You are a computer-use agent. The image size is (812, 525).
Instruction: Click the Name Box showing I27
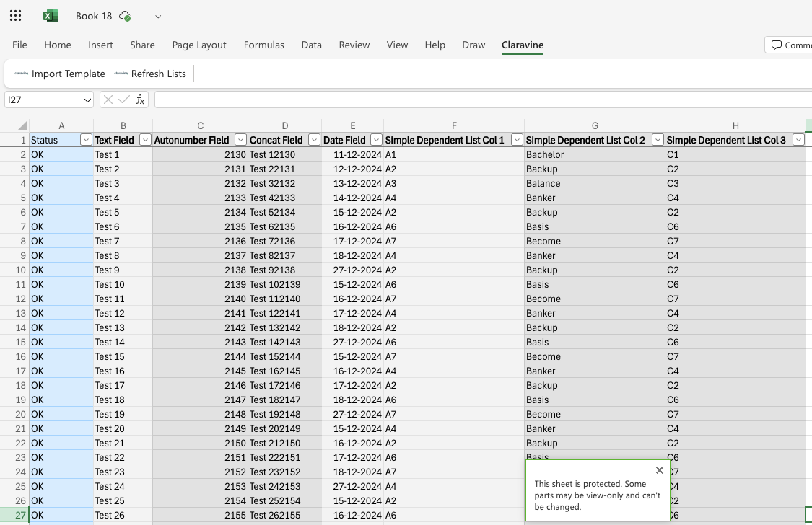pos(43,100)
